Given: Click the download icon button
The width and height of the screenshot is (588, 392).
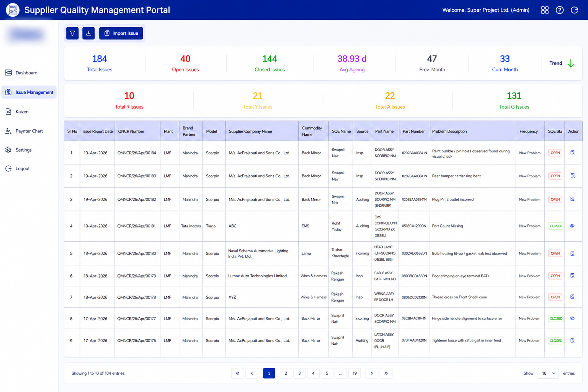Looking at the screenshot, I should tap(88, 33).
